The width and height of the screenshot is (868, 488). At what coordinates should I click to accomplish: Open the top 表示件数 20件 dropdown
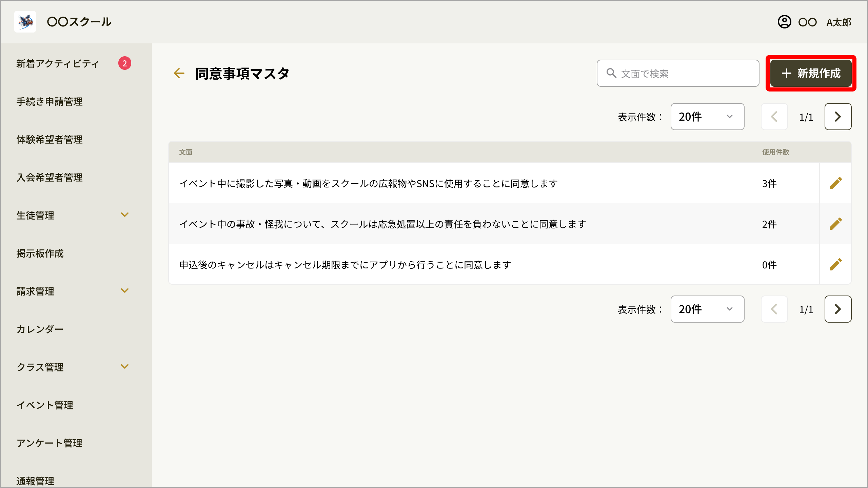707,117
